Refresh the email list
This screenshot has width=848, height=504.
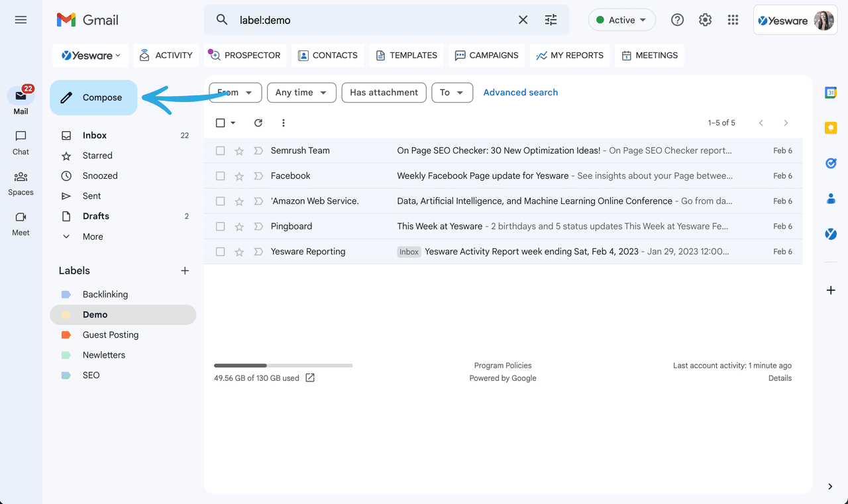(258, 123)
